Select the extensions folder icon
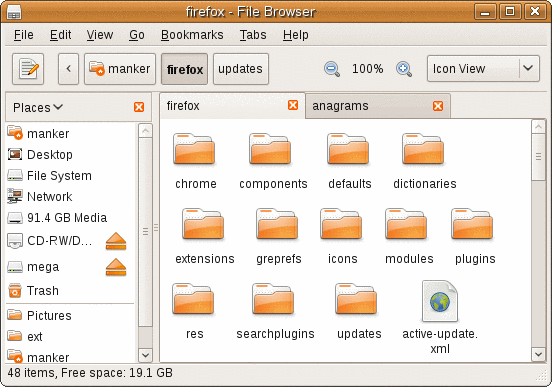This screenshot has width=552, height=387. [203, 224]
